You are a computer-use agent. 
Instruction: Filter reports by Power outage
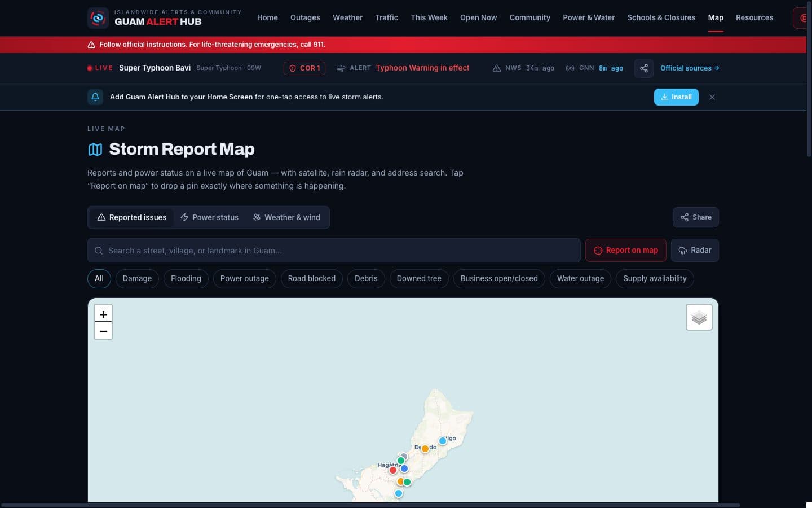click(245, 279)
